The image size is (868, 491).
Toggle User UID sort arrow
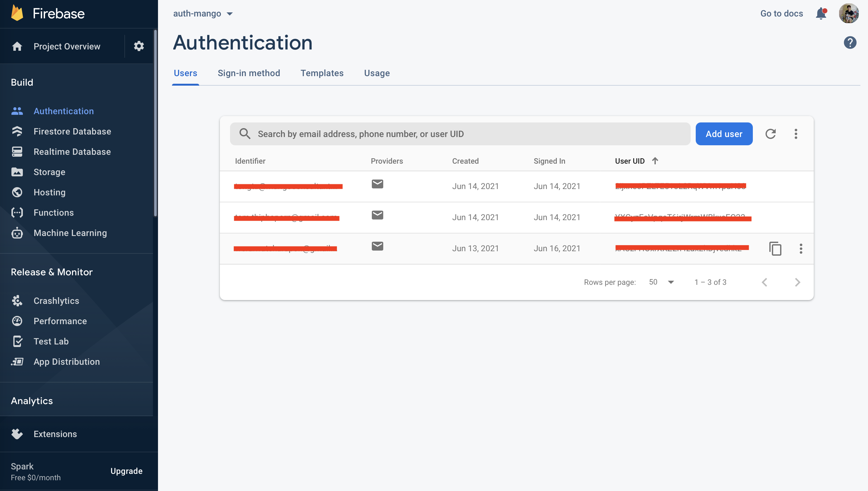(654, 161)
